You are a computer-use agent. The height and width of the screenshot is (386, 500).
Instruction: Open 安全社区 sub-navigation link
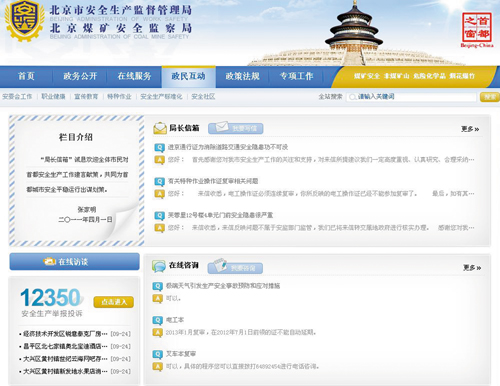203,97
